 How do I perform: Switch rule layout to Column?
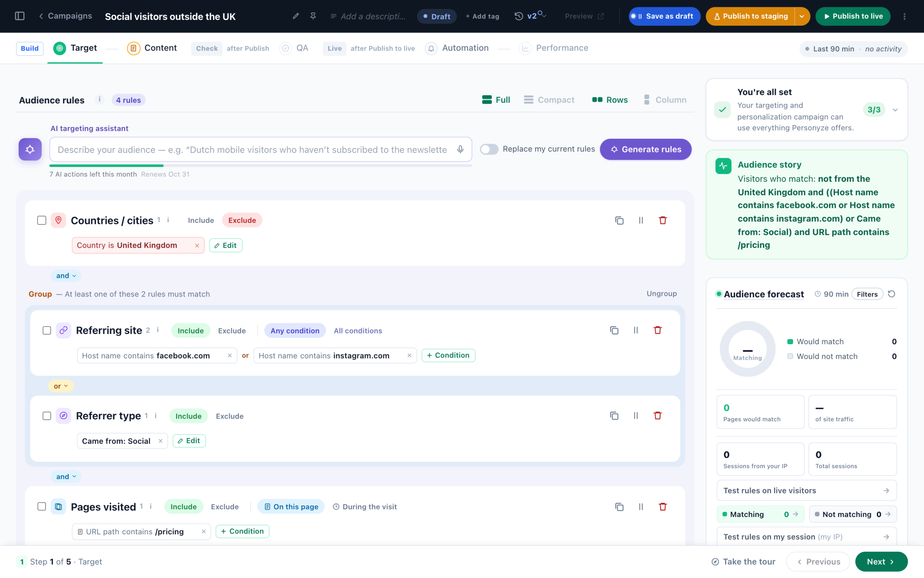pos(665,100)
